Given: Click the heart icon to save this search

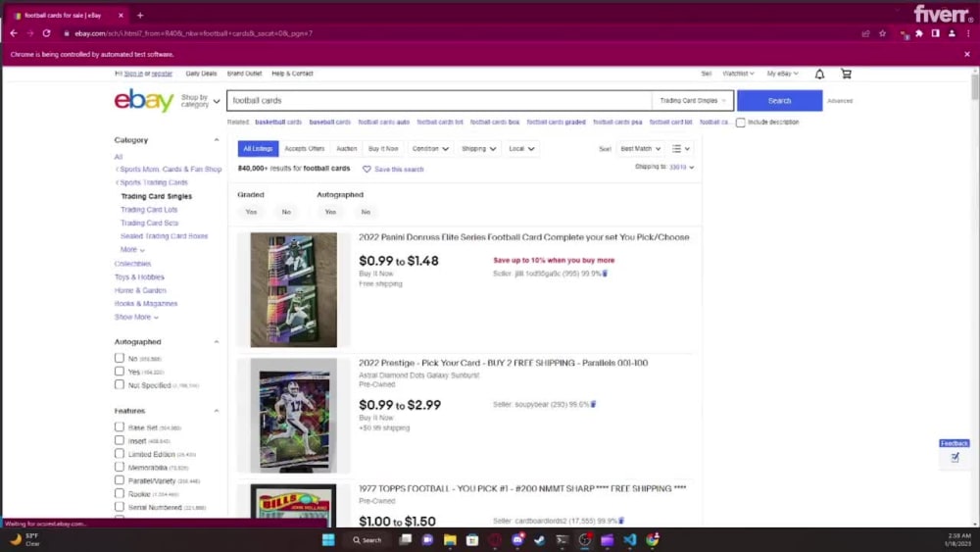Looking at the screenshot, I should 367,170.
